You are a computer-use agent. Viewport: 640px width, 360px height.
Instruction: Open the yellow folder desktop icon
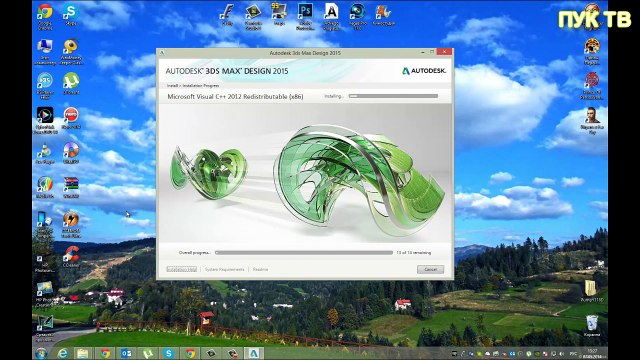click(591, 291)
